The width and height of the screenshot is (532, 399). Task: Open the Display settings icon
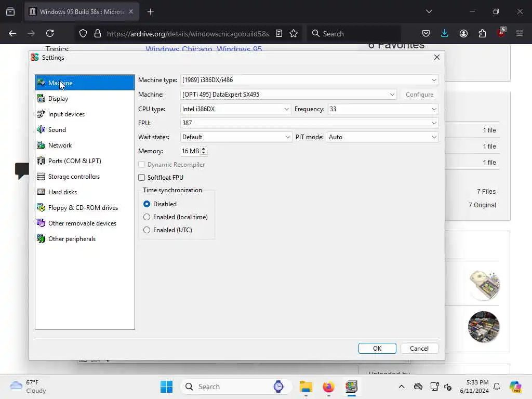click(x=41, y=98)
